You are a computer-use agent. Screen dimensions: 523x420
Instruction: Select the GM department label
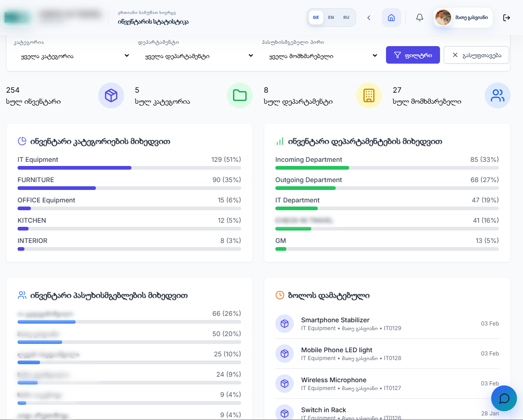[280, 241]
